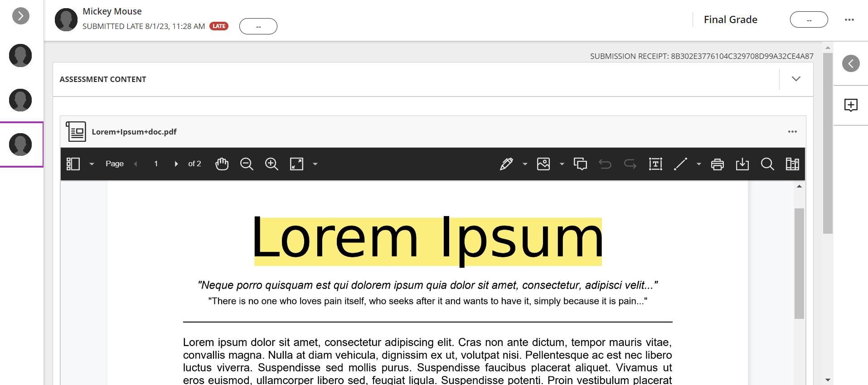
Task: Open the content library panel icon
Action: click(x=792, y=164)
